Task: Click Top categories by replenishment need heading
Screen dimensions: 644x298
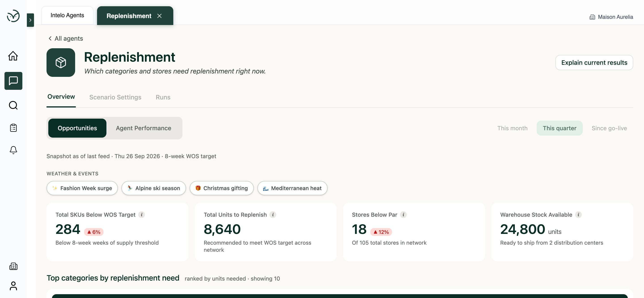Action: pyautogui.click(x=113, y=278)
